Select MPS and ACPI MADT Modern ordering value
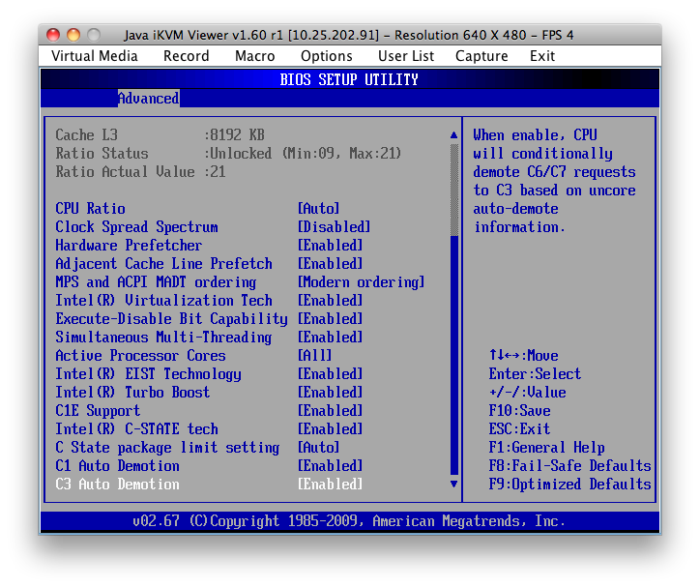The image size is (700, 588). coord(361,282)
